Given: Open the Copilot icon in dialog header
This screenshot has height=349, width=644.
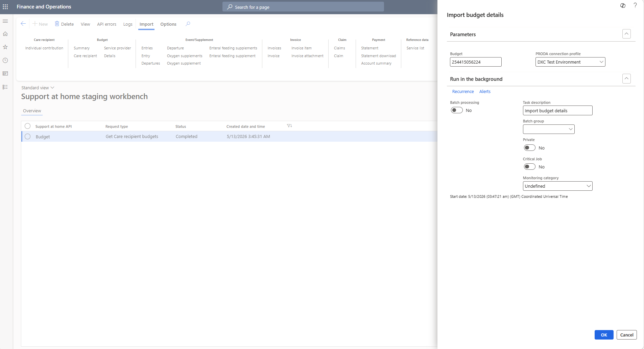Looking at the screenshot, I should pyautogui.click(x=623, y=5).
